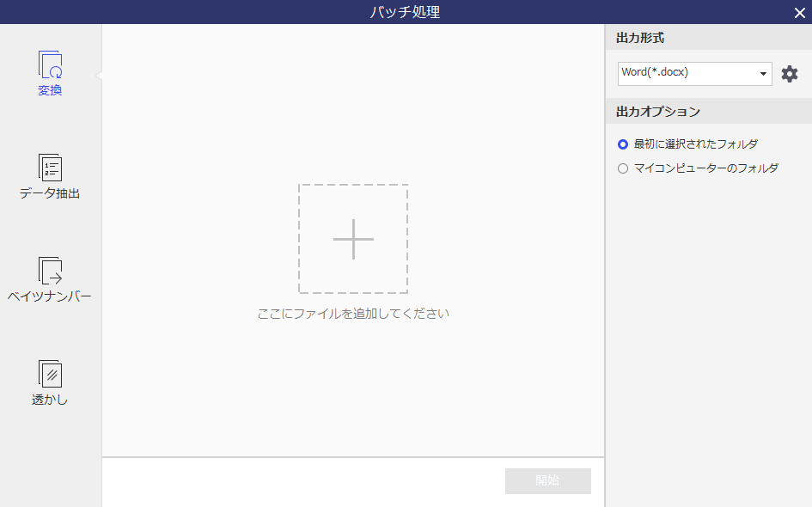
Task: Select 最初に選択されたフォルダ radio option
Action: click(623, 144)
